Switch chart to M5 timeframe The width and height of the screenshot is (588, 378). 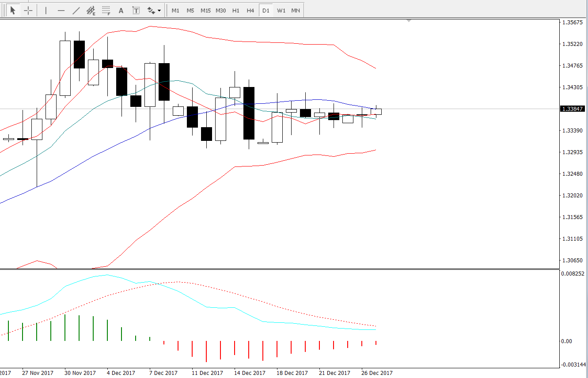[x=190, y=11]
